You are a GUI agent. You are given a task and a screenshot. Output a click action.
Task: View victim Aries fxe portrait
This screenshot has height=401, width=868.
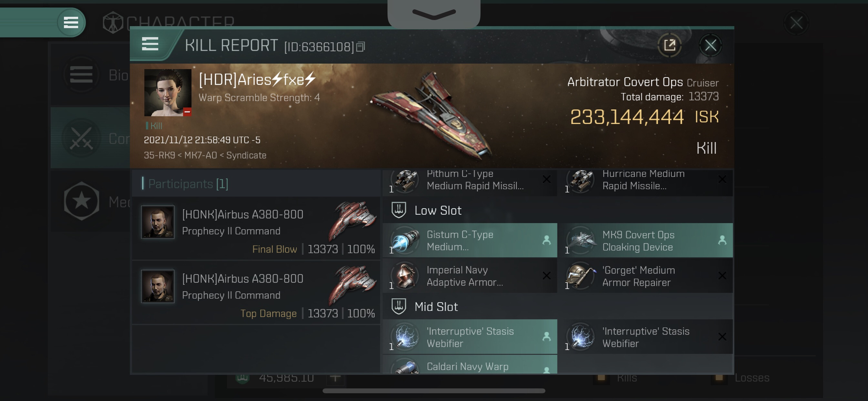click(x=168, y=92)
